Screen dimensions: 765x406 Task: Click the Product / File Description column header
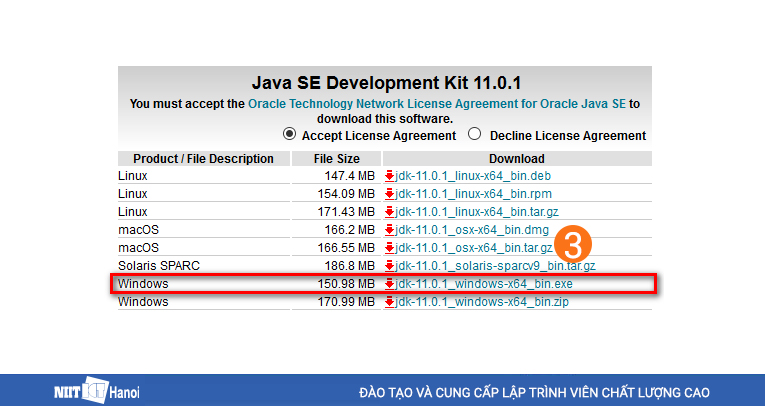pyautogui.click(x=203, y=159)
